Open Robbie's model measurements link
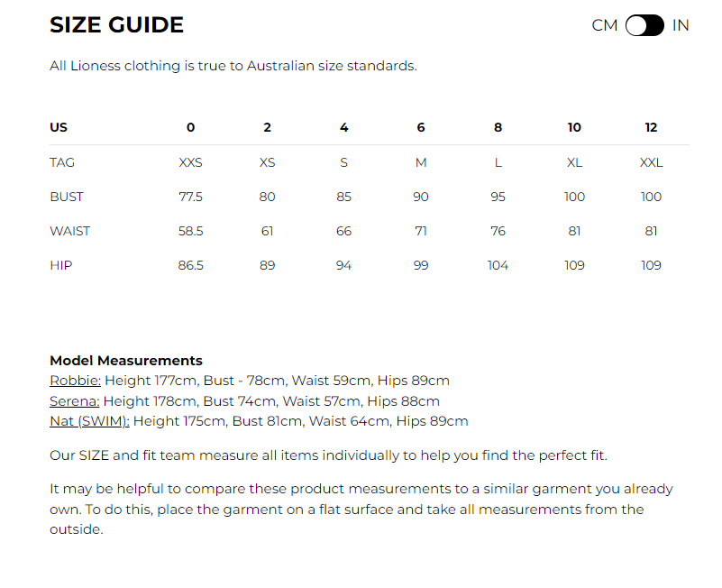 tap(75, 381)
